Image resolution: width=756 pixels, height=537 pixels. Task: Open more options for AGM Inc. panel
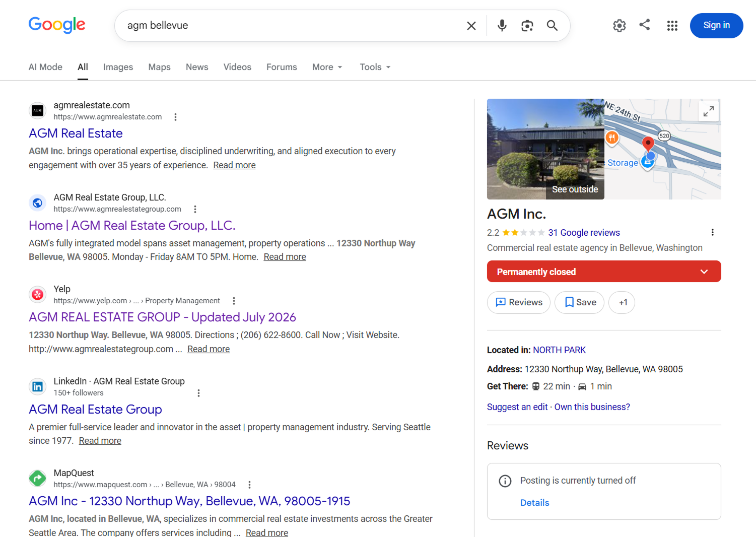click(712, 232)
